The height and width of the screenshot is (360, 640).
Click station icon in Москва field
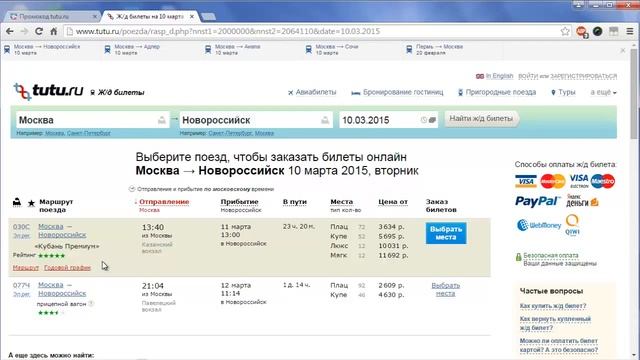click(x=162, y=120)
